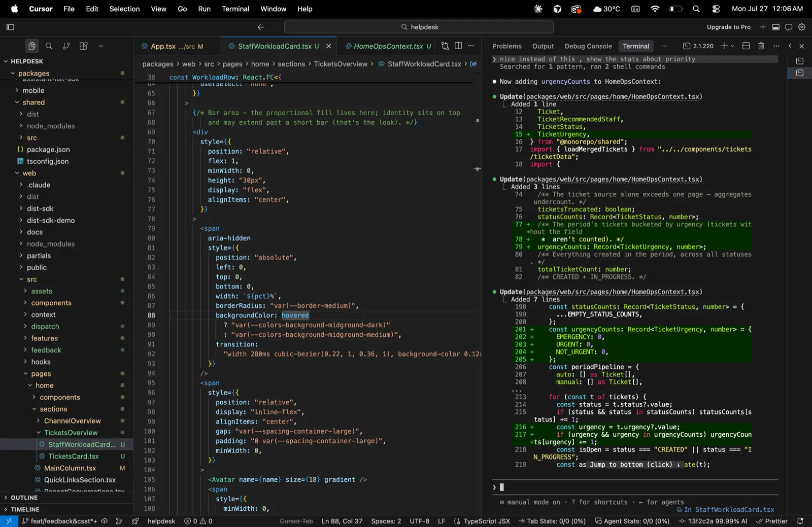Click the errors and warnings counter
The height and width of the screenshot is (527, 812).
click(198, 521)
